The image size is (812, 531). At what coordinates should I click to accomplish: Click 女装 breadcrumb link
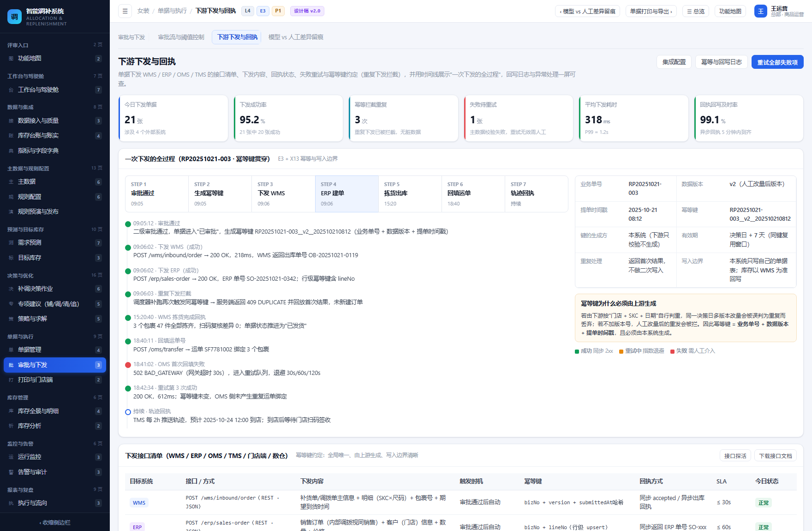[143, 11]
